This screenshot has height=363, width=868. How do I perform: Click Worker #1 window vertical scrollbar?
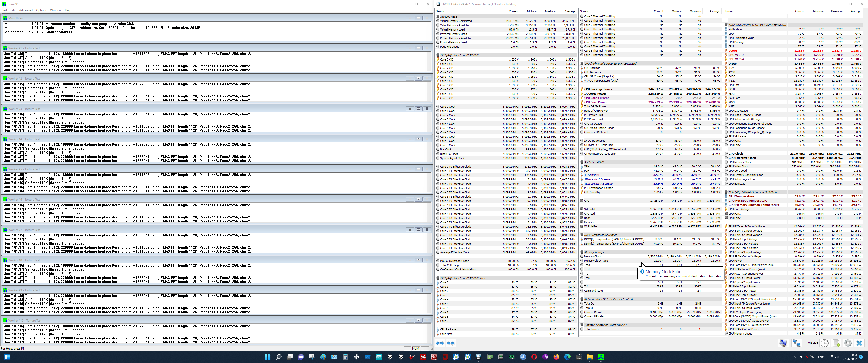(429, 64)
